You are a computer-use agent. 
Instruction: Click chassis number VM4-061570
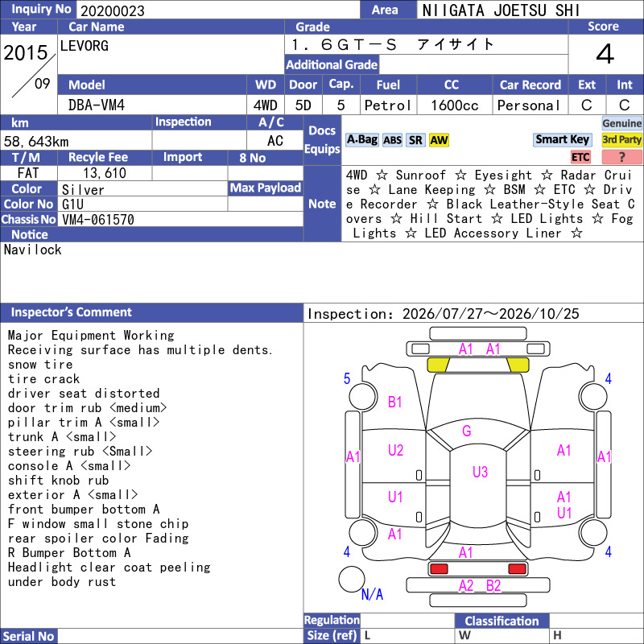click(97, 219)
